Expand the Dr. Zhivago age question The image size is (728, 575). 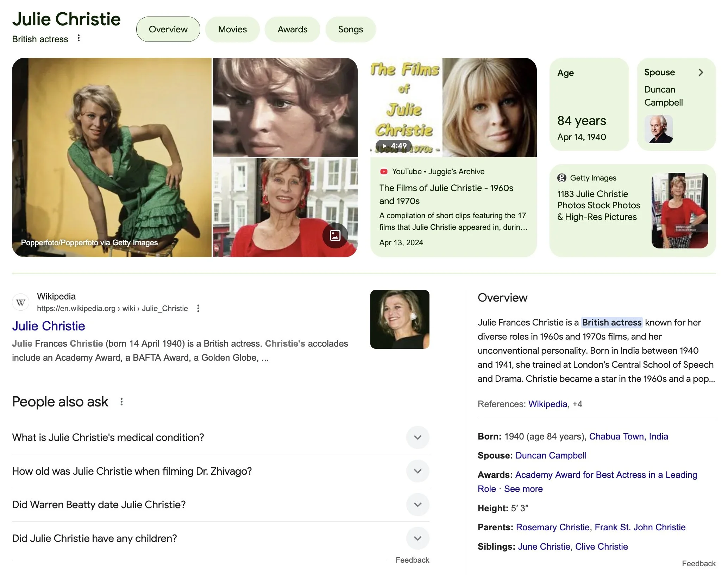coord(418,471)
